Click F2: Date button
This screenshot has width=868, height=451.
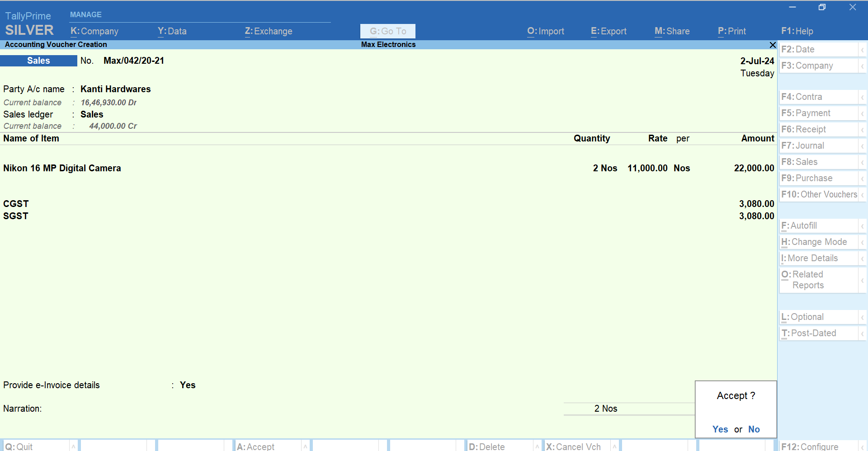click(x=819, y=50)
